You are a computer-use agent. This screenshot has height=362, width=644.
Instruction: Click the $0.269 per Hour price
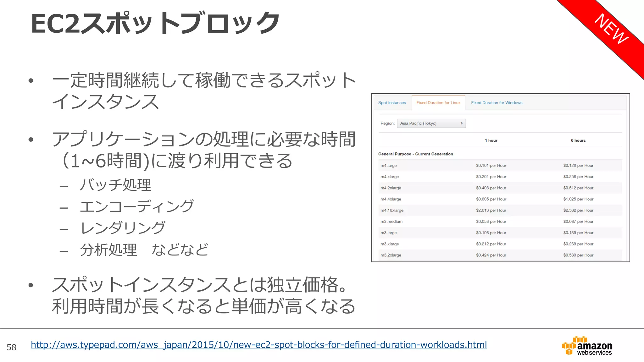pyautogui.click(x=578, y=244)
